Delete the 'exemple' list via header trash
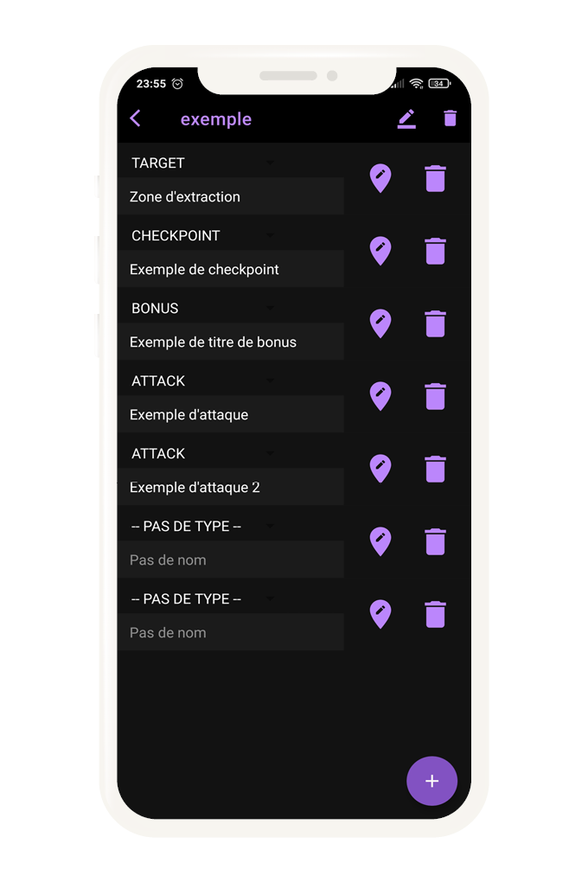Screen dimensions: 588x882 tap(450, 118)
